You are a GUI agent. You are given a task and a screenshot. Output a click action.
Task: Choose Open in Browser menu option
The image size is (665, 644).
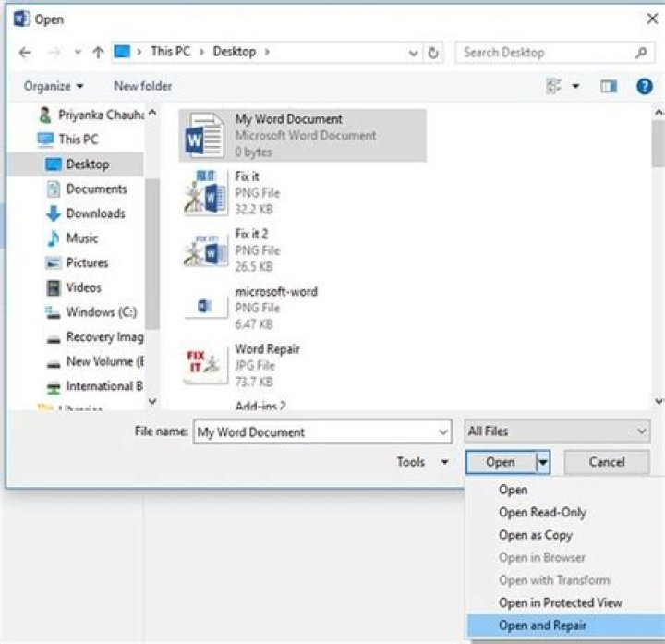[542, 557]
